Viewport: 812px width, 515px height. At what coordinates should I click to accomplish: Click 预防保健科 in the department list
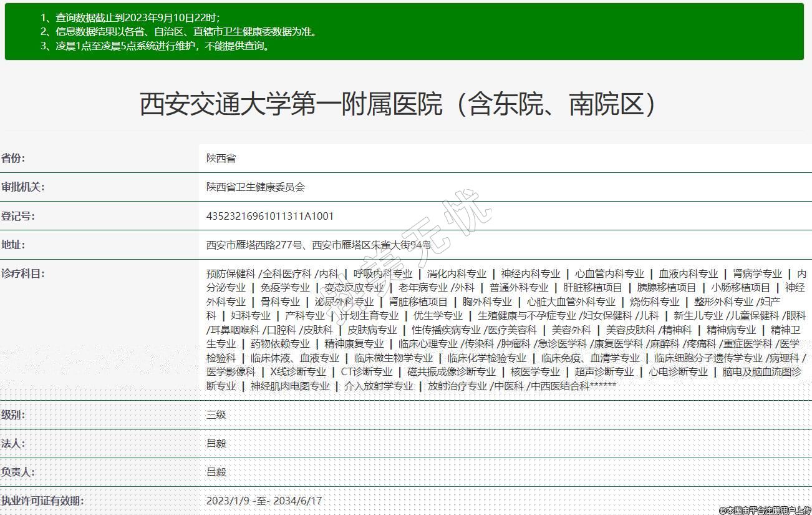[x=231, y=274]
